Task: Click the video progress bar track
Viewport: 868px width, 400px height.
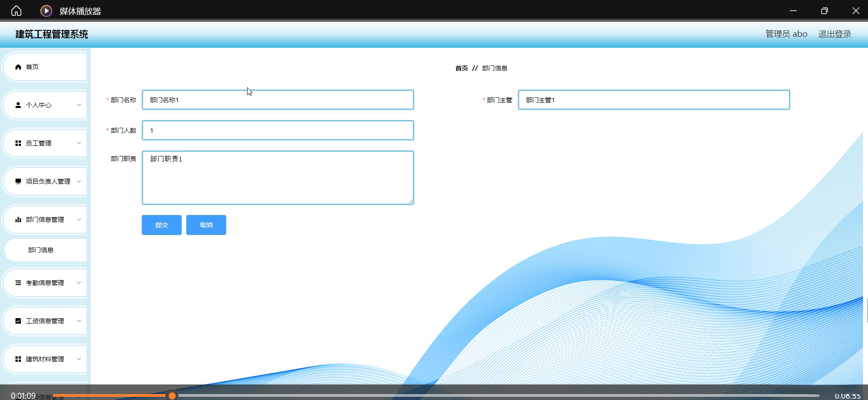Action: click(x=436, y=396)
